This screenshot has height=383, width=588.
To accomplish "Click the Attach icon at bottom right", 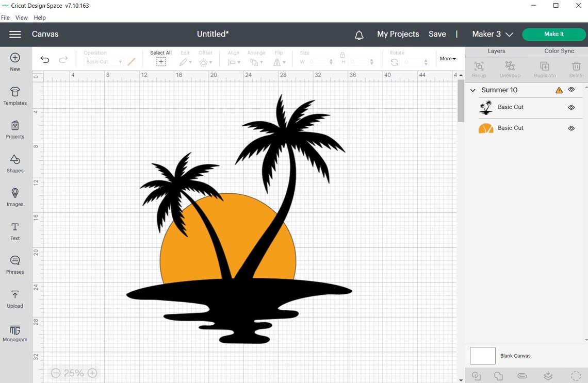I will pyautogui.click(x=522, y=376).
